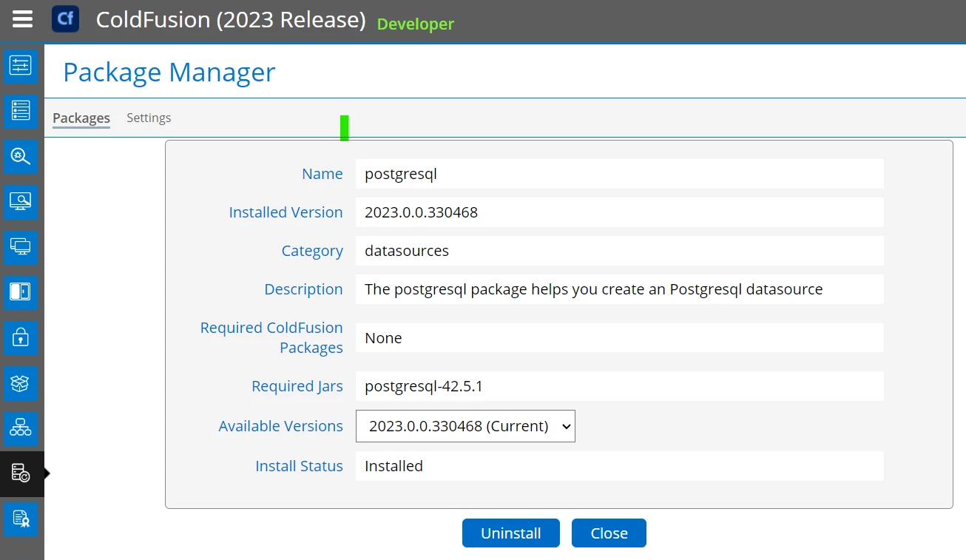Close the package details dialog

[609, 533]
